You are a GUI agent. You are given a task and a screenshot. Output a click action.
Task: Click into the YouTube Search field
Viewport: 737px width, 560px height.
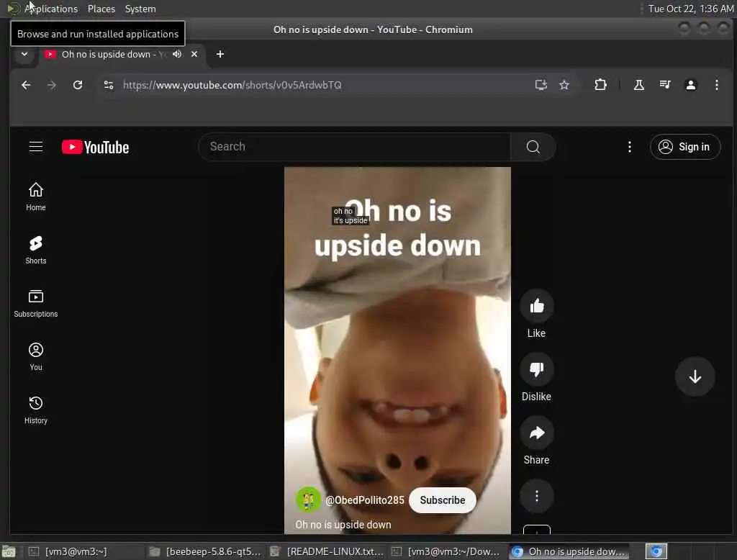[354, 147]
